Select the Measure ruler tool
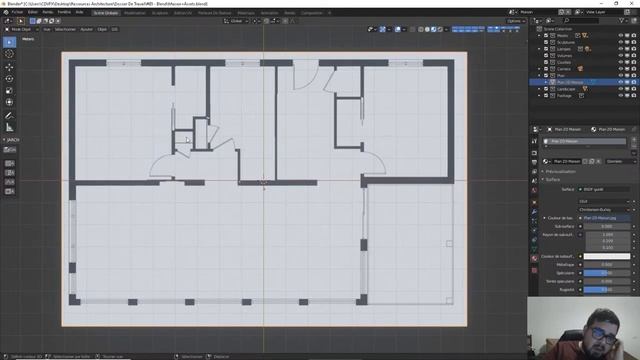640x360 pixels. click(x=9, y=128)
